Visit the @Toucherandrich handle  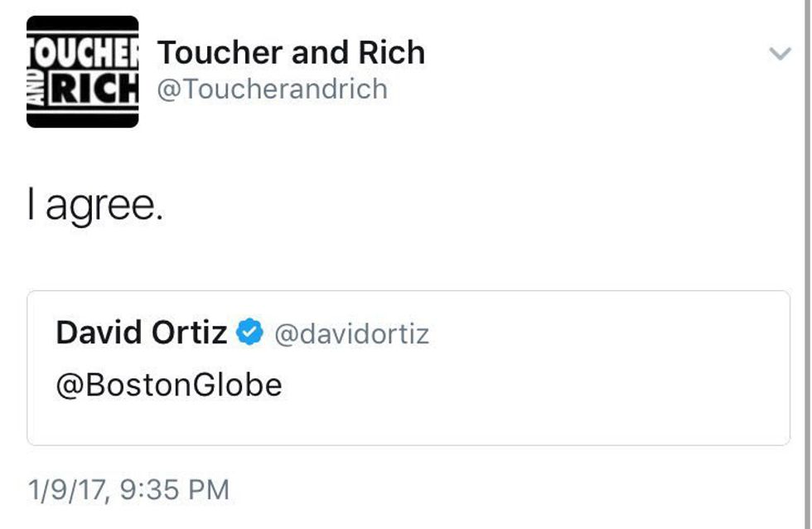[x=273, y=89]
